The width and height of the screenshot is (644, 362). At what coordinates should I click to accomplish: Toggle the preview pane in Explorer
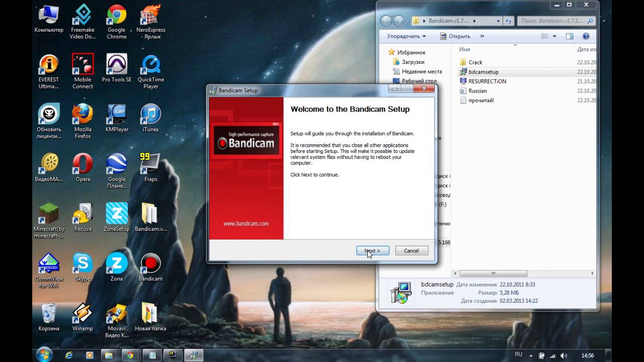click(570, 36)
